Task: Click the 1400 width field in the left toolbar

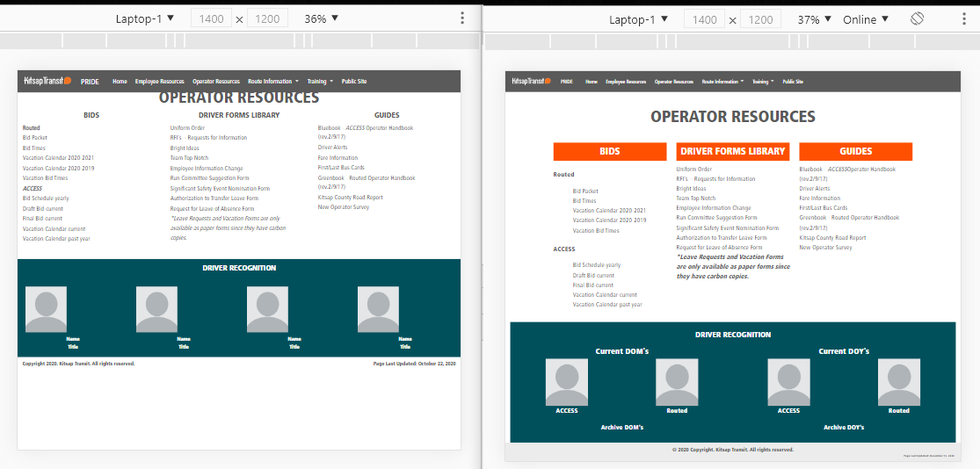Action: click(x=211, y=18)
